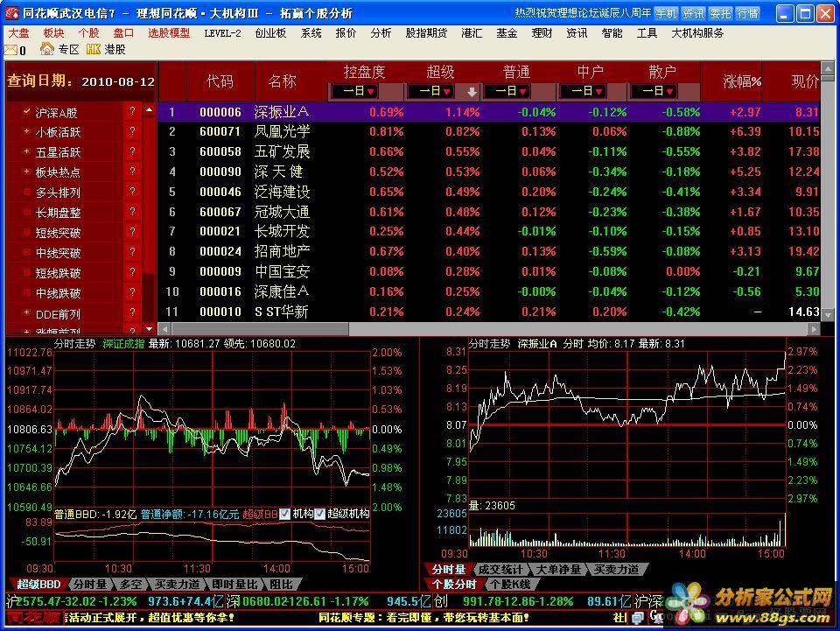Click the down arrow sort icon under 超级
The width and height of the screenshot is (840, 631).
[472, 92]
